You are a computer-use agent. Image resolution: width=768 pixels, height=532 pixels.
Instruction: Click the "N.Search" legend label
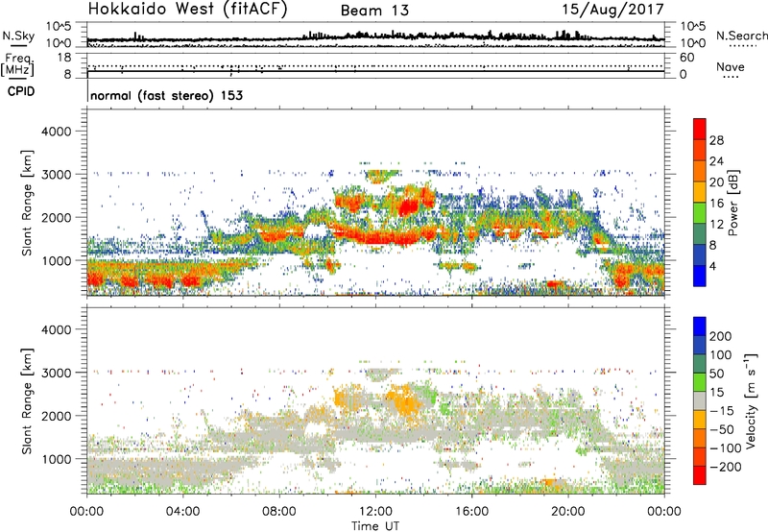[x=742, y=36]
